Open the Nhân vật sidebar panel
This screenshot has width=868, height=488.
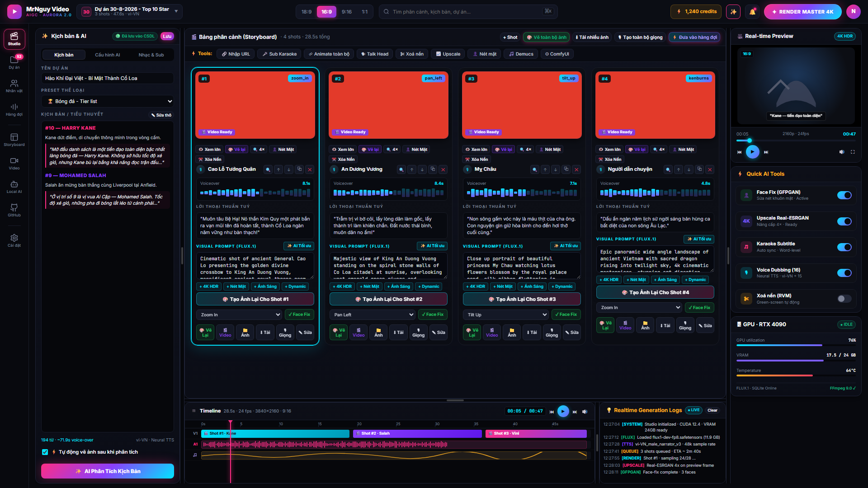[x=14, y=86]
